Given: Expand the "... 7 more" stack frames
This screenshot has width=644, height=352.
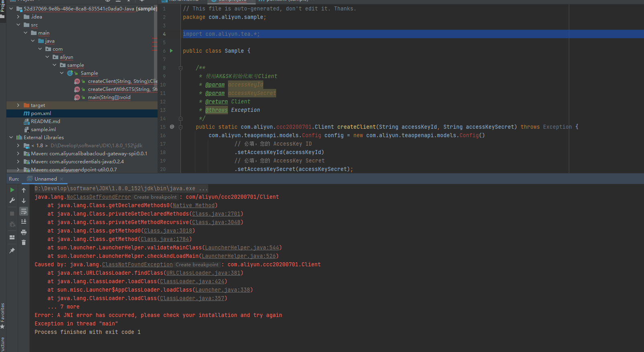Looking at the screenshot, I should 64,307.
